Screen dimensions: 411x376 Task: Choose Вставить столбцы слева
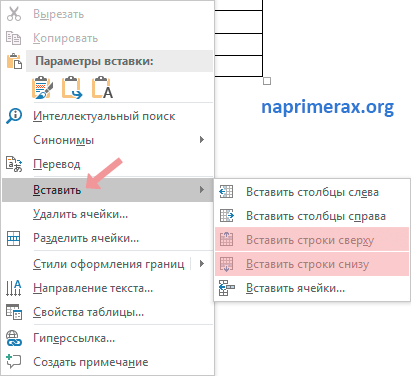coord(312,192)
